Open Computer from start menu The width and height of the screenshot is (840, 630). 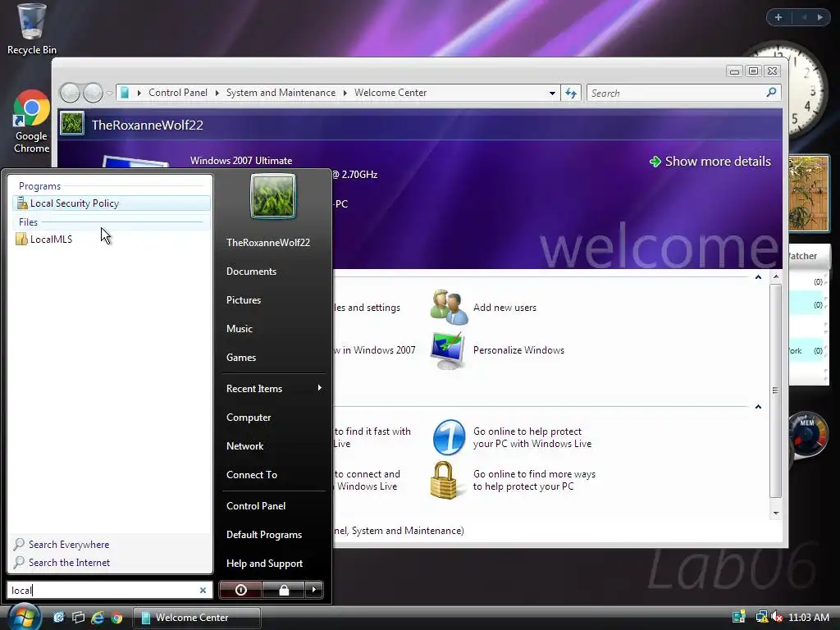coord(249,418)
